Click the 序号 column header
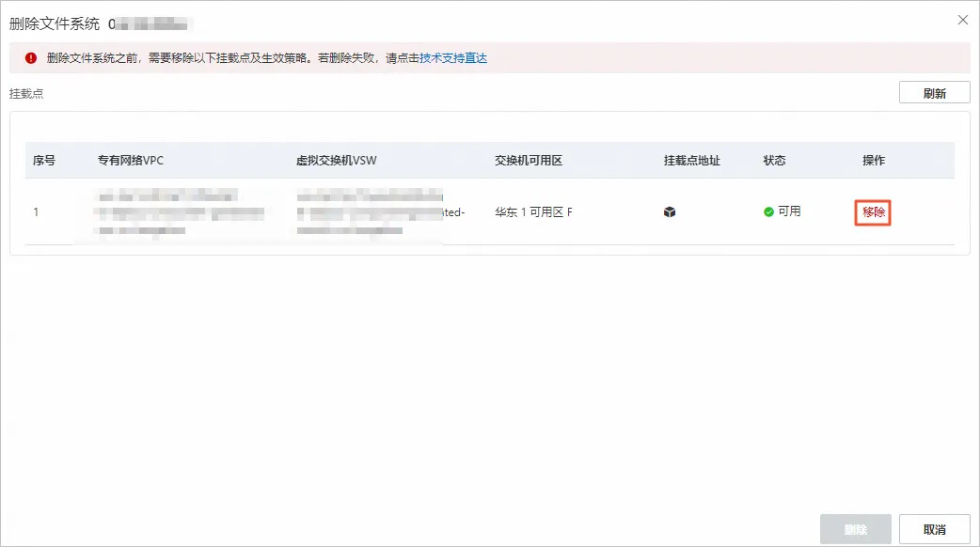Image resolution: width=980 pixels, height=547 pixels. point(44,161)
